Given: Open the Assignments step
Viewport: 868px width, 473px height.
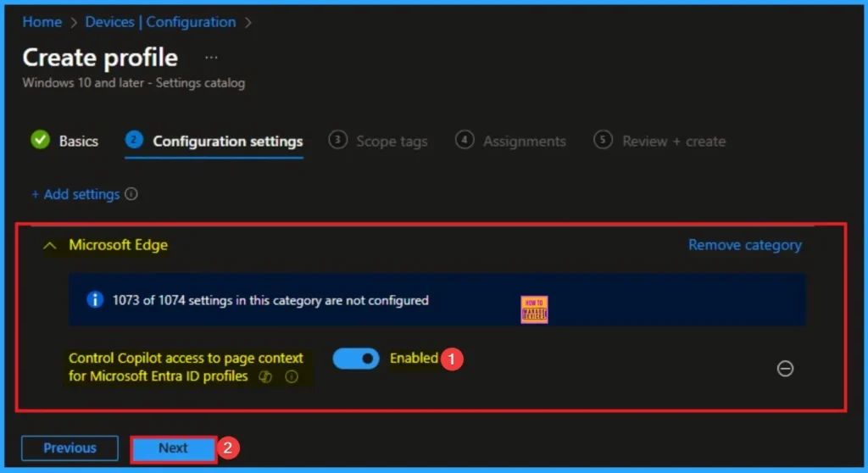Looking at the screenshot, I should coord(510,141).
